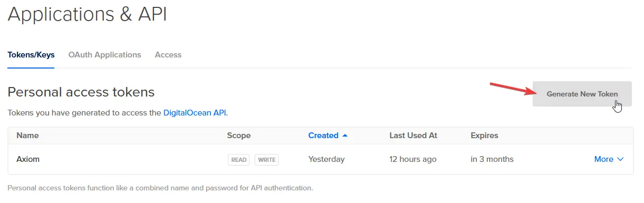Click the WRITE scope badge
The width and height of the screenshot is (644, 203).
(x=267, y=160)
